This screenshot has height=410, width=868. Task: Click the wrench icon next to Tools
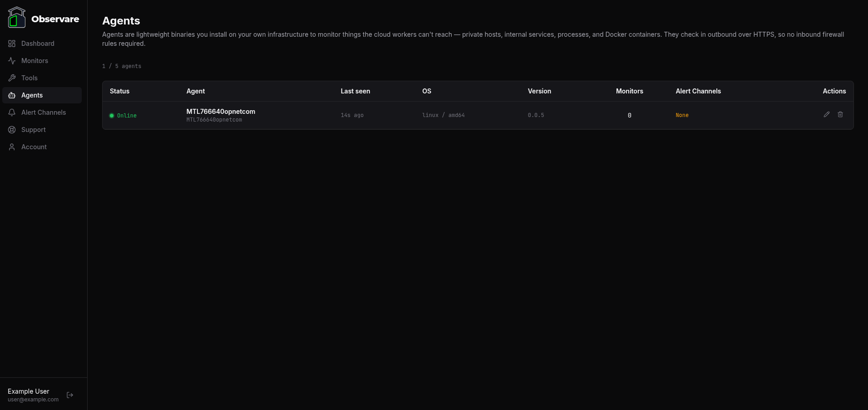click(x=12, y=78)
